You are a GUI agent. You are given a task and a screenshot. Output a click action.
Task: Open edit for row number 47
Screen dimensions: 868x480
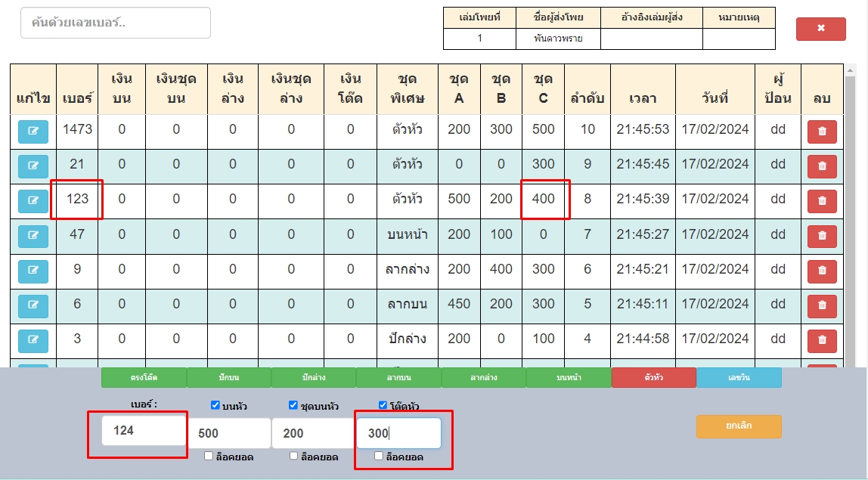[x=33, y=235]
